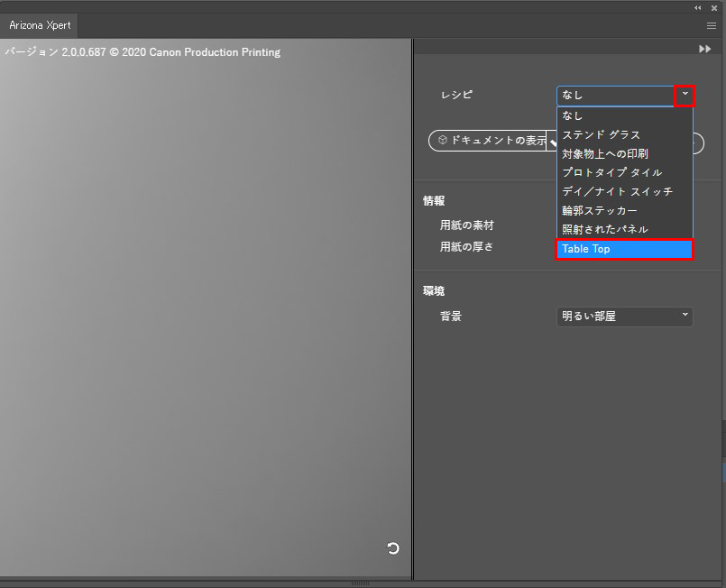Viewport: 726px width, 588px height.
Task: Choose ステンド グラス recipe
Action: 624,134
